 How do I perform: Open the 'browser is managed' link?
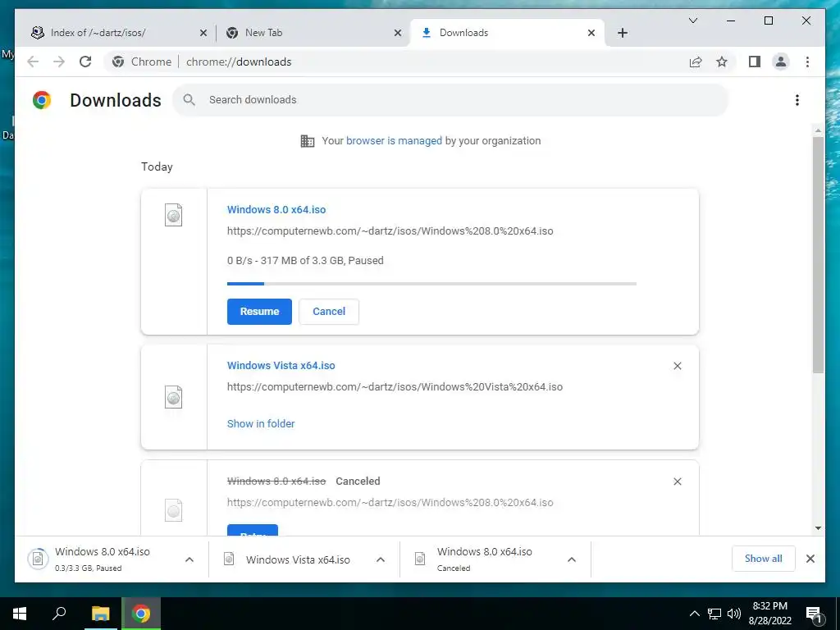[x=394, y=141]
